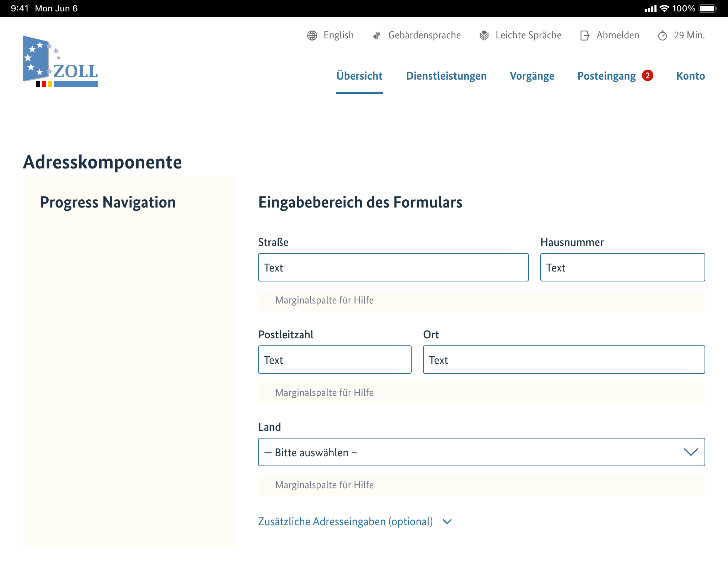Image resolution: width=728 pixels, height=570 pixels.
Task: Select the Gebärdensprache hand icon
Action: pos(376,35)
